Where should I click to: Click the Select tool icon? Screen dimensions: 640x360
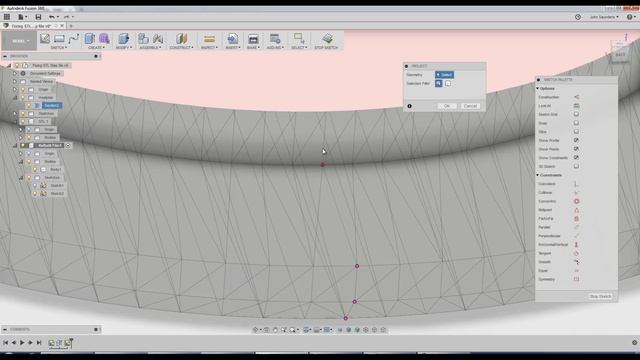(299, 39)
